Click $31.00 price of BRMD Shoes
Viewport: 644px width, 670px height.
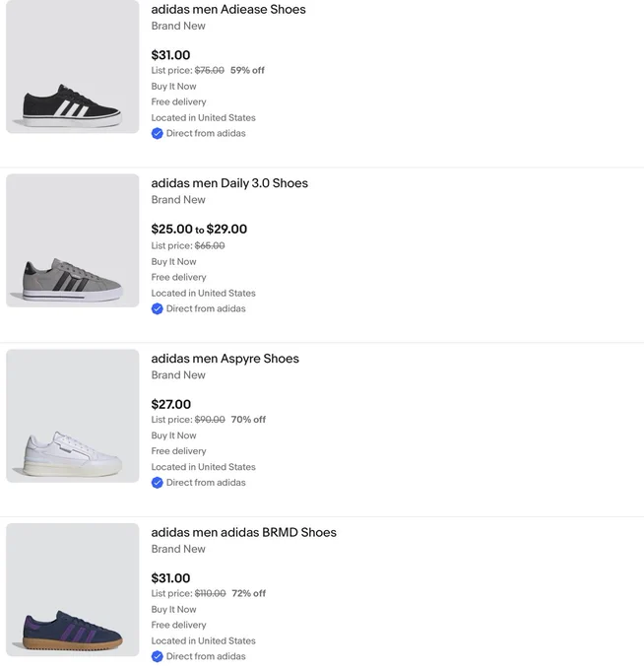[x=170, y=578]
